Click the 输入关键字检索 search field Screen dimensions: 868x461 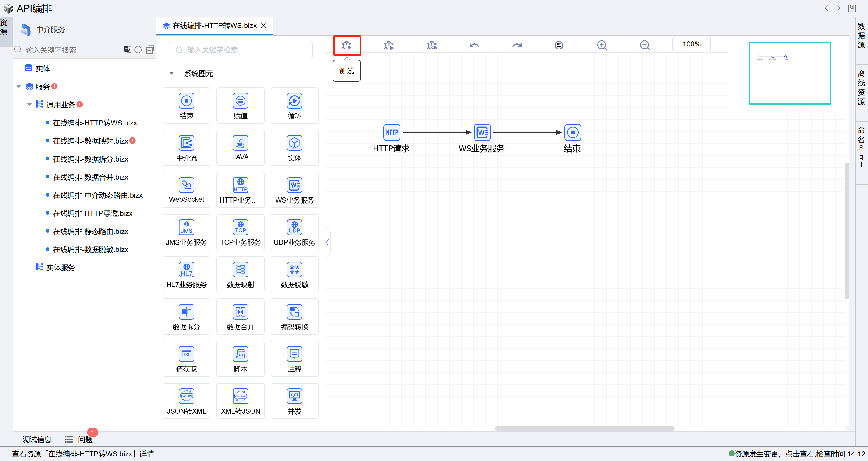click(240, 50)
